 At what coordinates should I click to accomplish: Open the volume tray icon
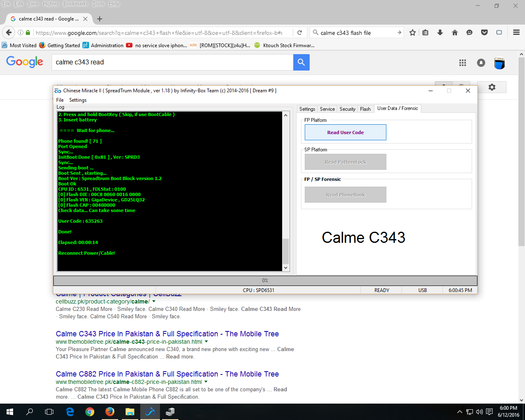pos(479,412)
